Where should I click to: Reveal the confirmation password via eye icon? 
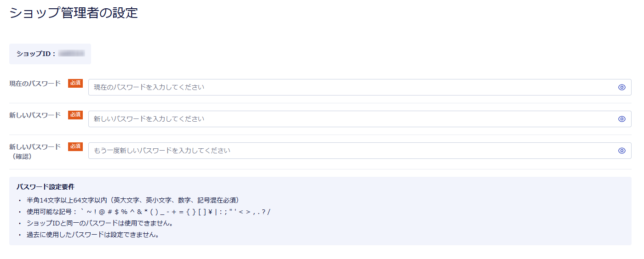click(x=622, y=151)
